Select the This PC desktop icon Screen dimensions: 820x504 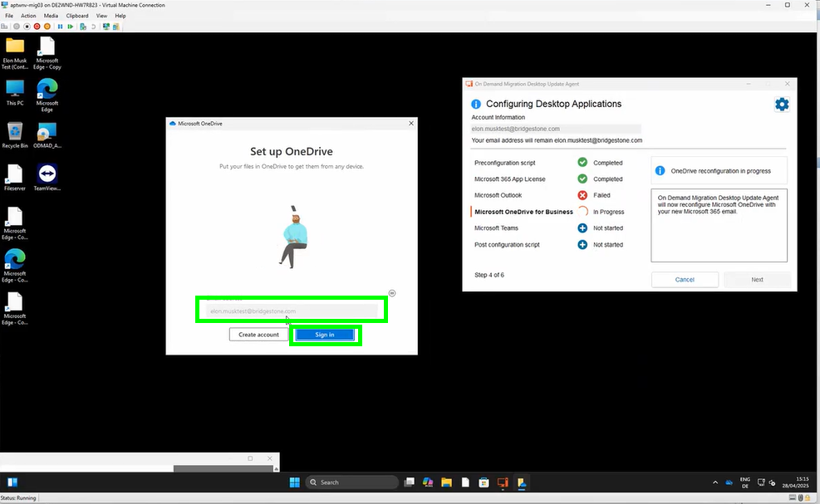15,93
